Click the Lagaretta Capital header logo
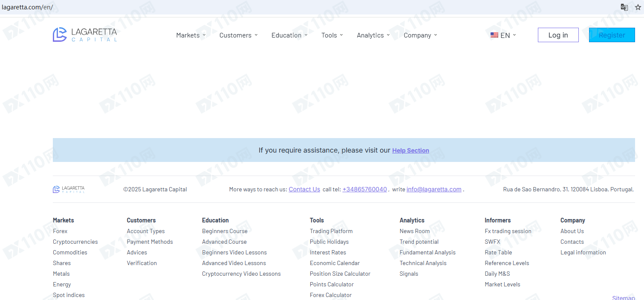644x300 pixels. (x=85, y=35)
